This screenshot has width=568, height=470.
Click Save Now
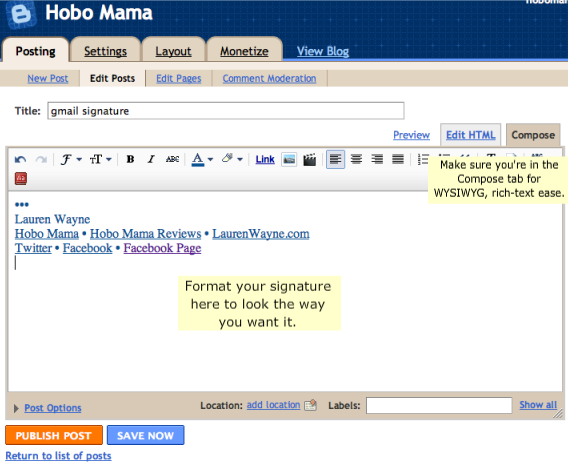(146, 435)
